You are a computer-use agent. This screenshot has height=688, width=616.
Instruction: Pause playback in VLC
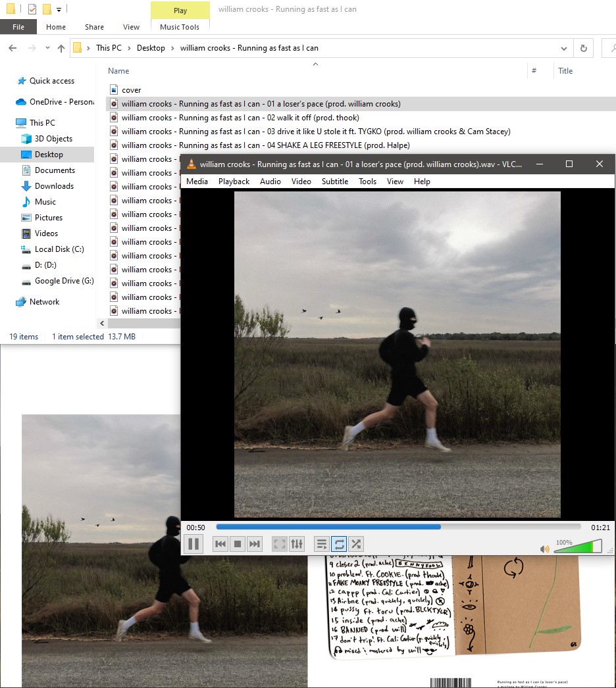coord(193,544)
